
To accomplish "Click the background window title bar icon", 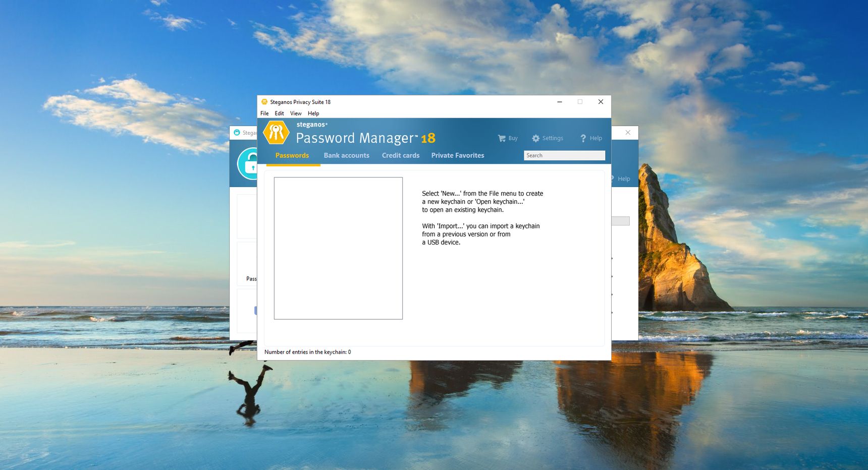I will point(237,133).
